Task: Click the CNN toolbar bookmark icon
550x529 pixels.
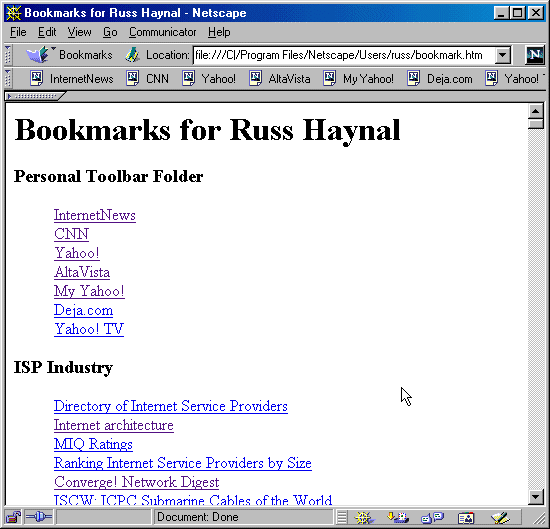Action: pyautogui.click(x=133, y=78)
